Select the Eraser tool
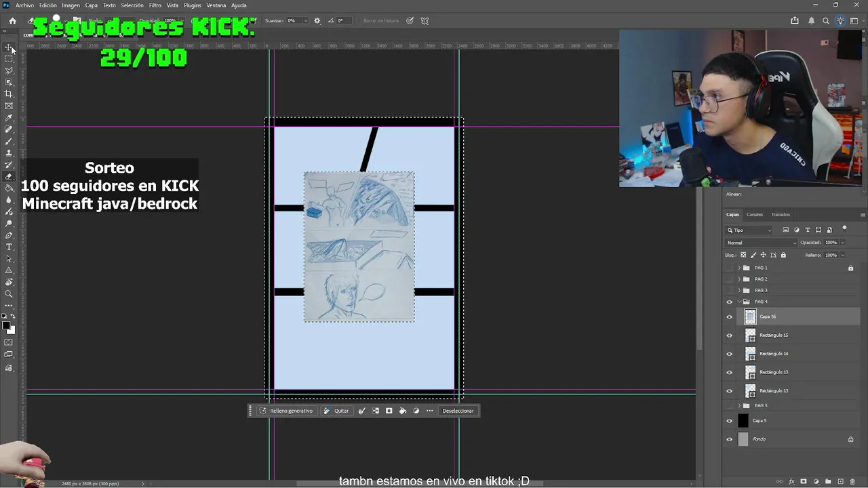 click(x=9, y=176)
